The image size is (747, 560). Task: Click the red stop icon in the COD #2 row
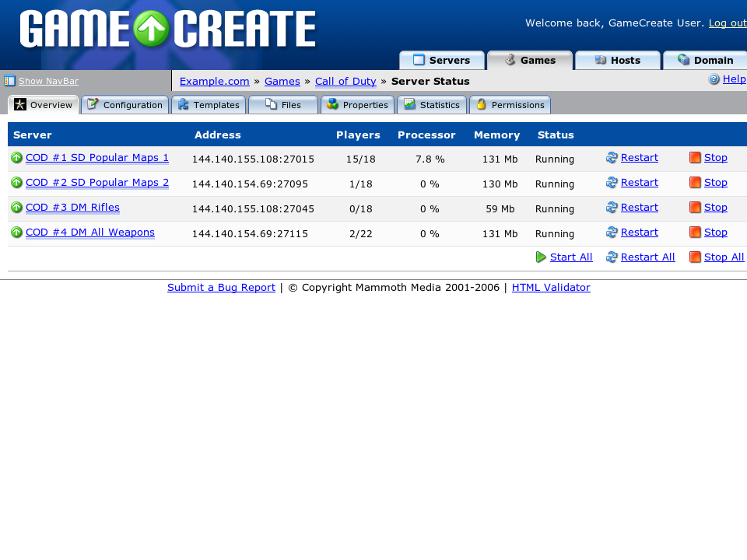coord(695,182)
